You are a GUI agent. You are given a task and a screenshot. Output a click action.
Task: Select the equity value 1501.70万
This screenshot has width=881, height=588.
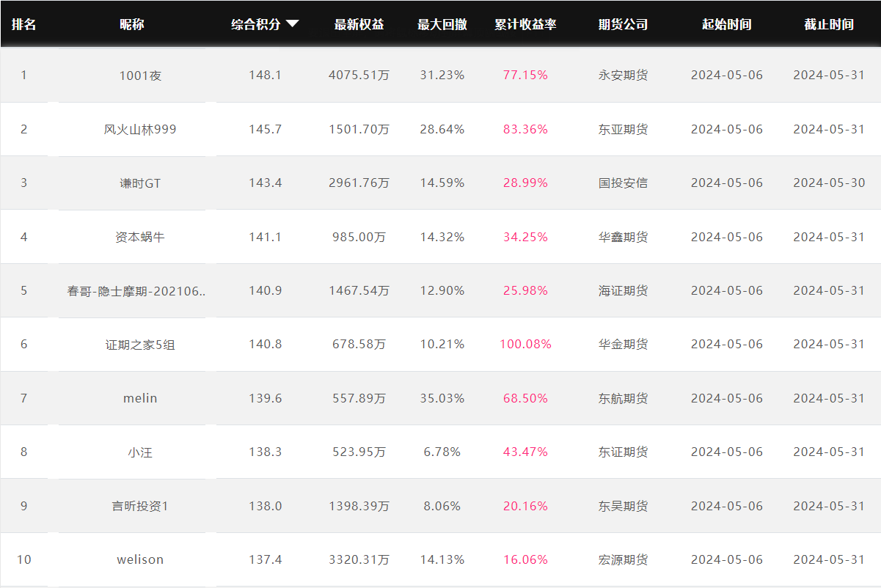[x=359, y=129]
